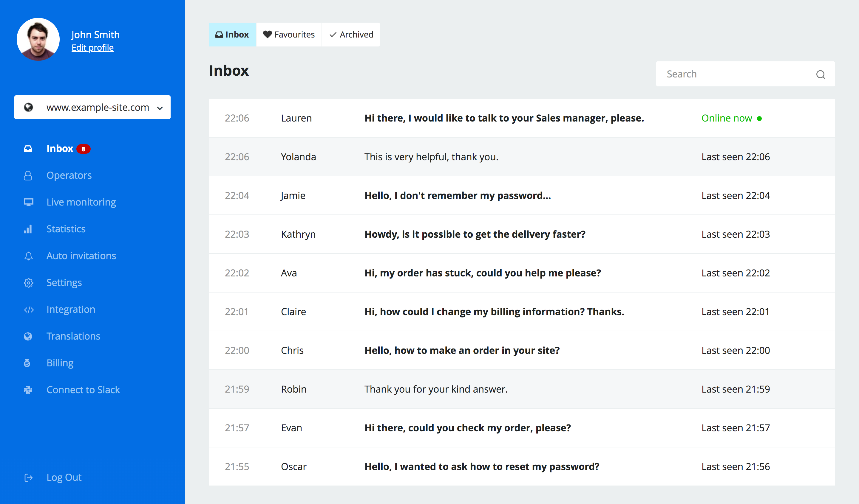Click the Integration code brackets icon

(29, 309)
